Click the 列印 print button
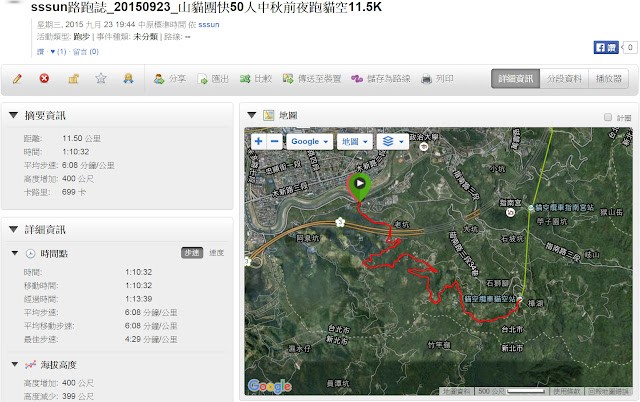Viewport: 640px width, 402px height. coord(438,79)
